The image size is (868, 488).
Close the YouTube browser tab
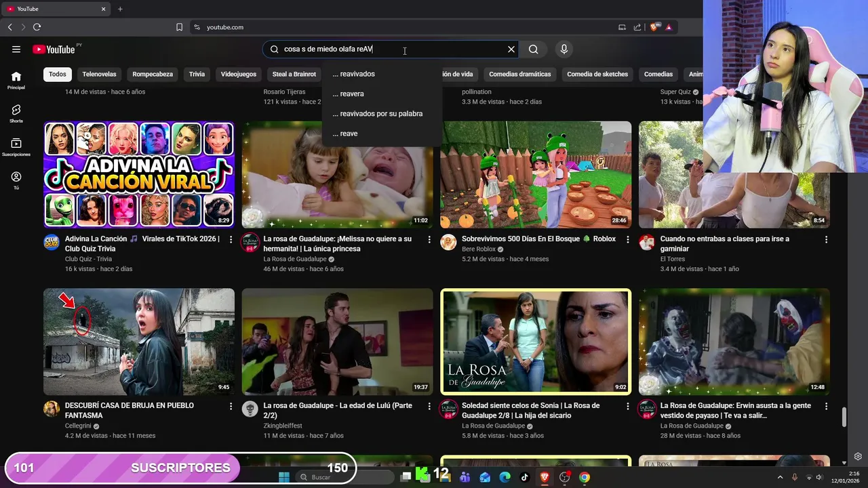click(104, 9)
